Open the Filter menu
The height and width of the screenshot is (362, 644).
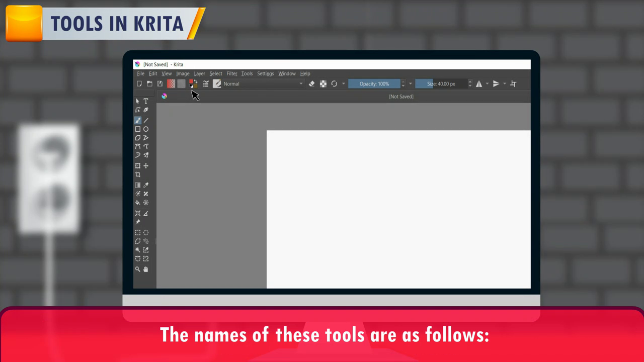pyautogui.click(x=231, y=73)
